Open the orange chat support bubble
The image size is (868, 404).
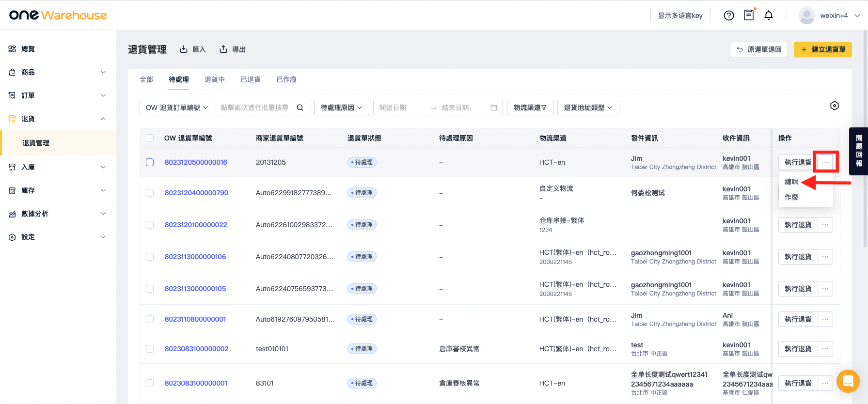[848, 381]
